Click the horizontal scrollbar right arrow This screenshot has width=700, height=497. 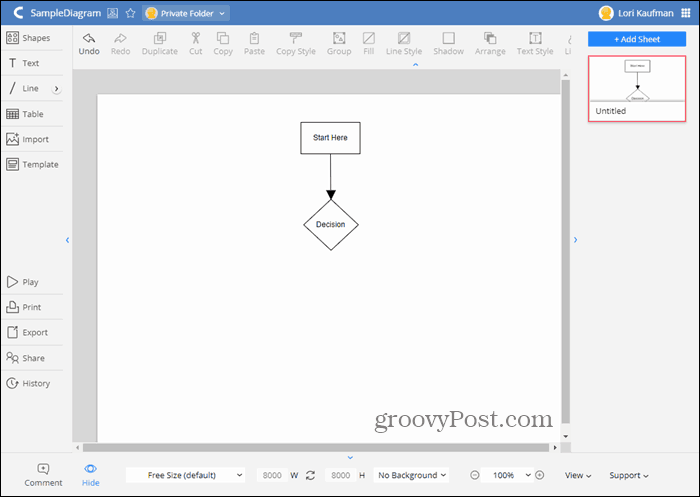[x=555, y=447]
